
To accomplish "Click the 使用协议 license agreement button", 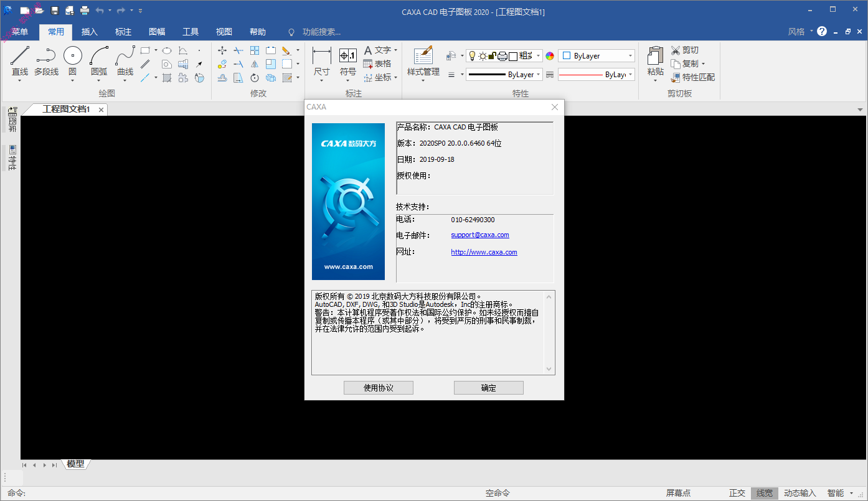I will pyautogui.click(x=379, y=388).
